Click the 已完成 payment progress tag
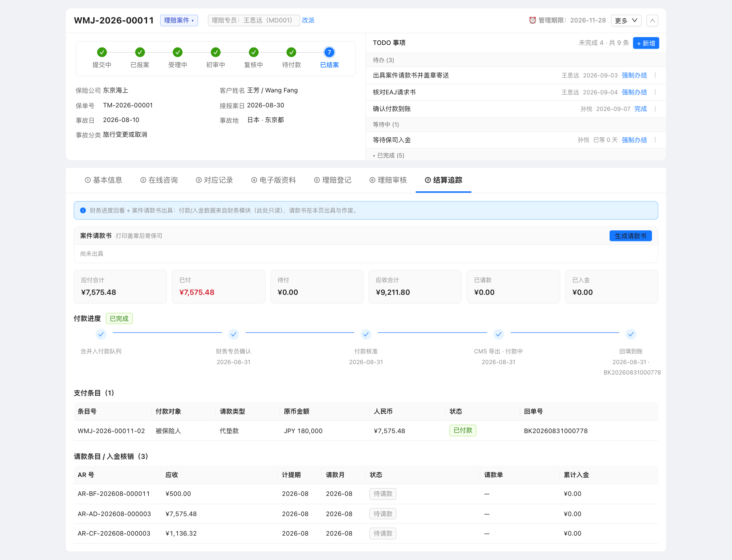This screenshot has width=732, height=560. point(119,319)
